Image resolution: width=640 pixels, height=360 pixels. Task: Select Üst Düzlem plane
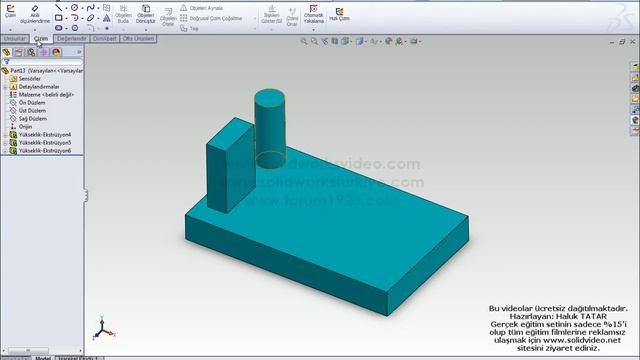(32, 111)
